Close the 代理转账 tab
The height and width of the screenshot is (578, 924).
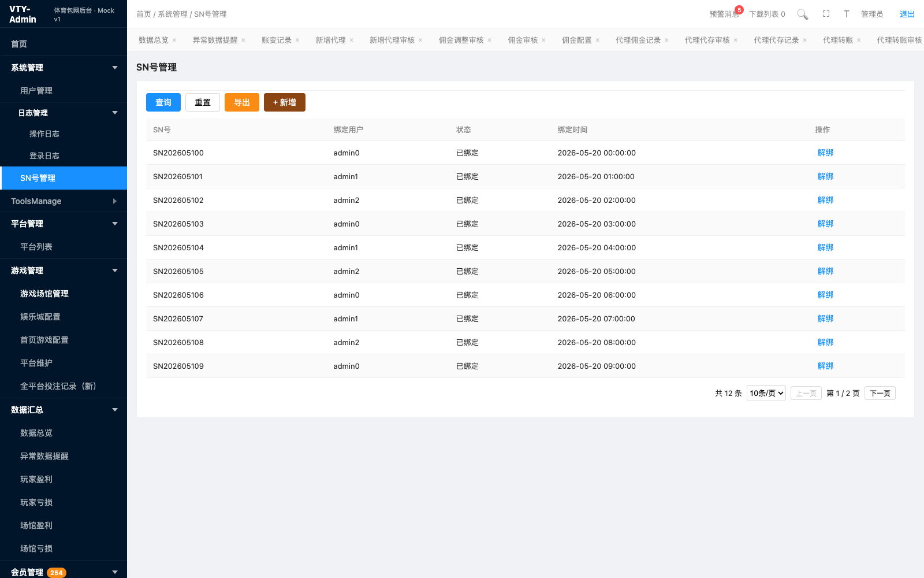point(859,40)
